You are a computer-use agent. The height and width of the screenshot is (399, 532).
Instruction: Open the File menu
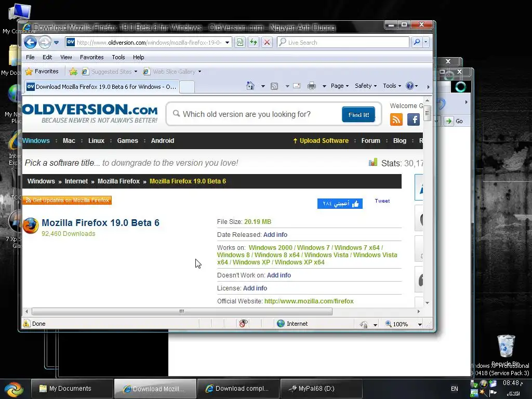coord(30,57)
